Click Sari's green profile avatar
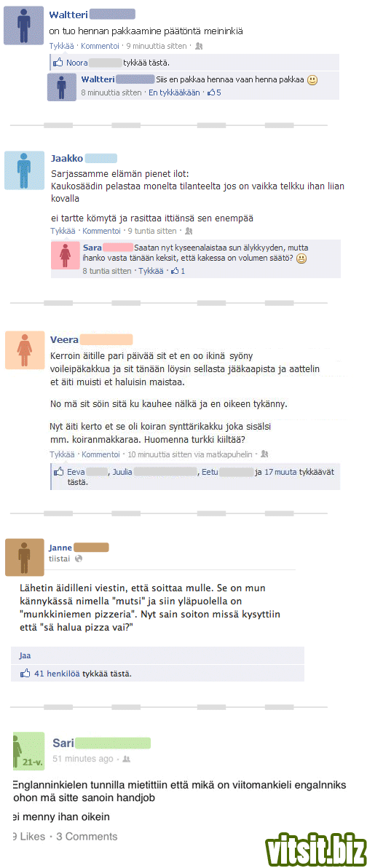This screenshot has height=868, width=367. pyautogui.click(x=28, y=751)
